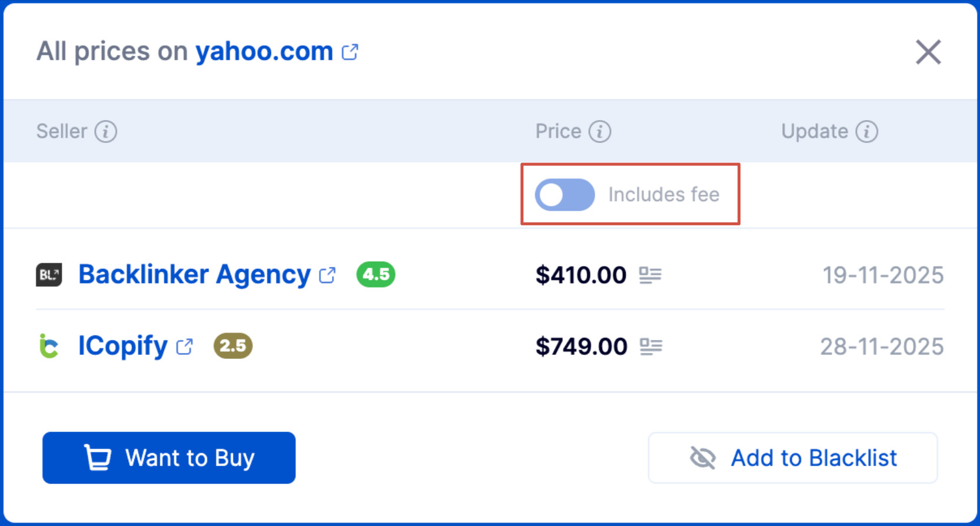980x526 pixels.
Task: Open price details icon next to $410.00
Action: pyautogui.click(x=651, y=275)
